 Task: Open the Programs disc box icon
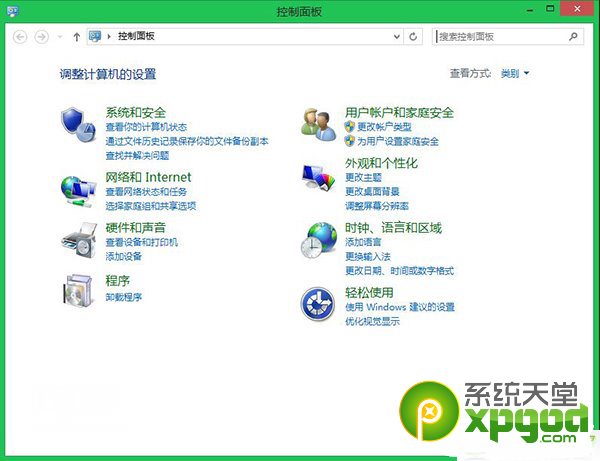coord(77,291)
